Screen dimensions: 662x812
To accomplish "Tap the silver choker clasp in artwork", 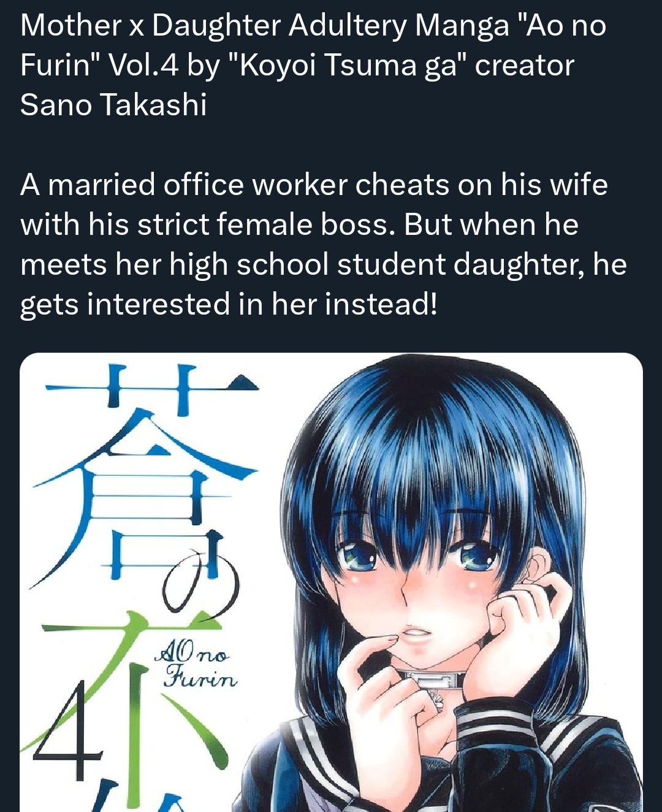I will click(x=431, y=680).
